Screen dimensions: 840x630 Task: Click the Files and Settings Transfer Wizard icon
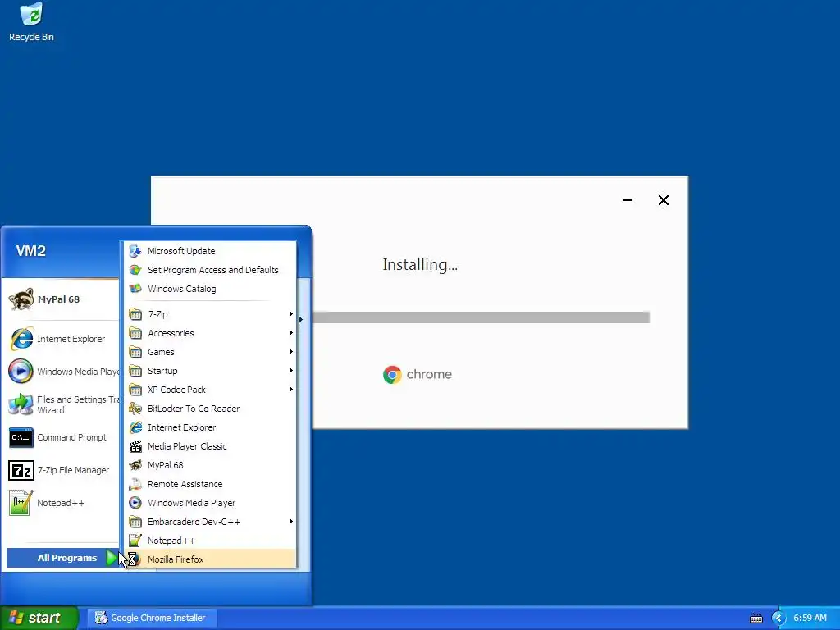point(21,404)
